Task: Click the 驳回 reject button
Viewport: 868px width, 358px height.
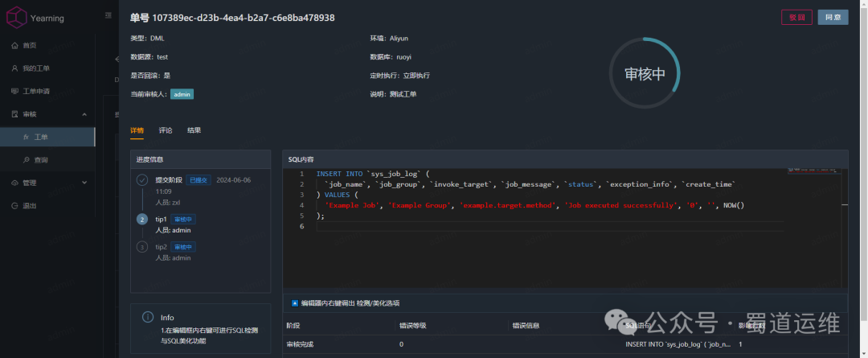Action: point(796,17)
